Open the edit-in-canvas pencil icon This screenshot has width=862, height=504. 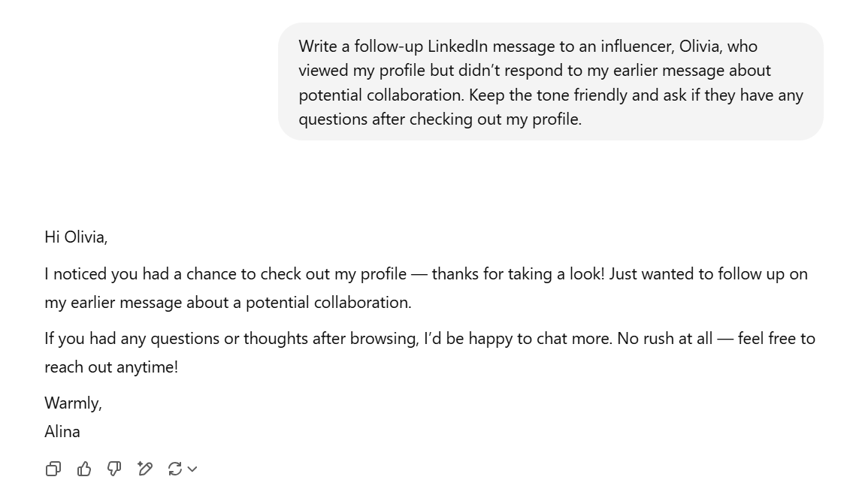[144, 469]
